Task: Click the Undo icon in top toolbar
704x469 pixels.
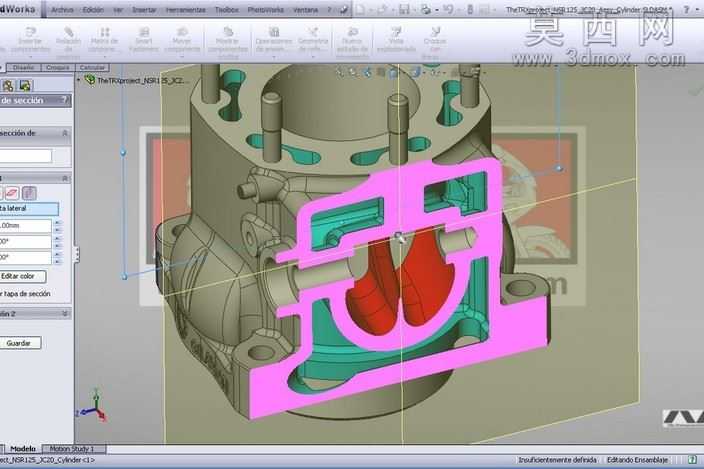Action: pos(447,9)
